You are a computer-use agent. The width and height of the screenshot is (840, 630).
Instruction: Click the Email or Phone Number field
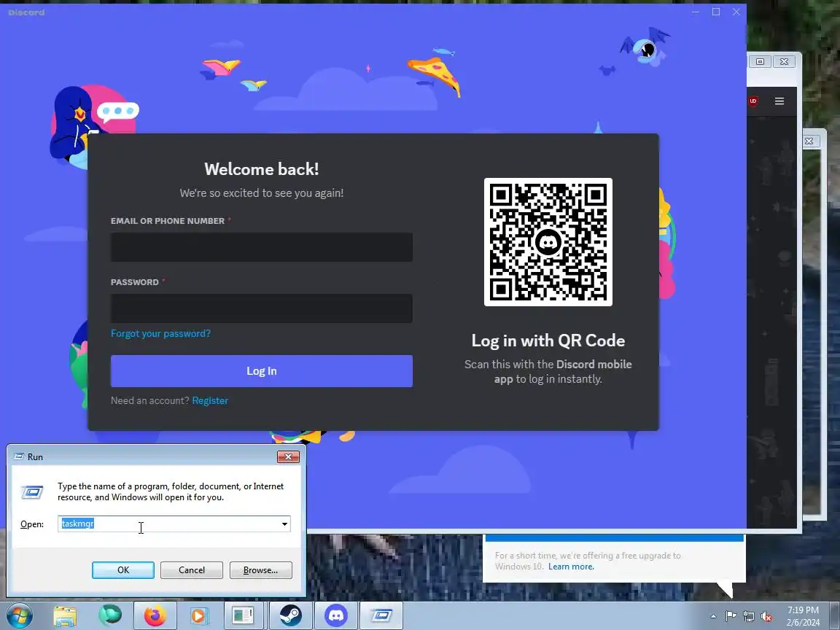[262, 247]
